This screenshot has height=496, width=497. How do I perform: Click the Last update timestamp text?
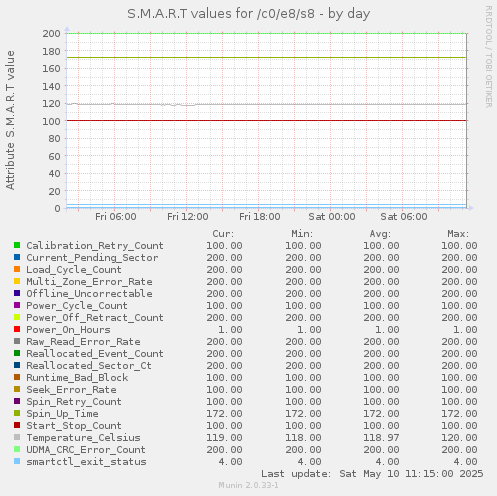tap(372, 474)
